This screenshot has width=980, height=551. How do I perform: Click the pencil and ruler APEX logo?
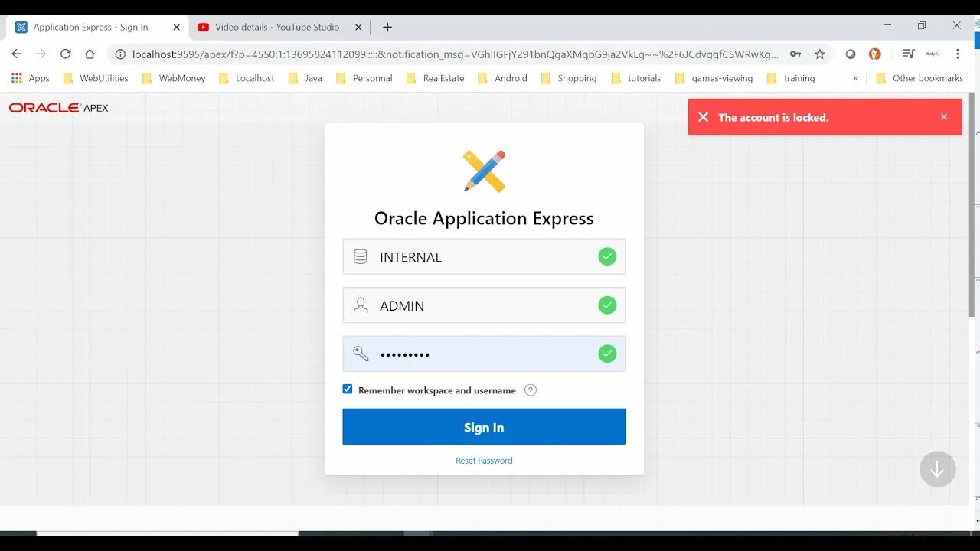coord(484,171)
